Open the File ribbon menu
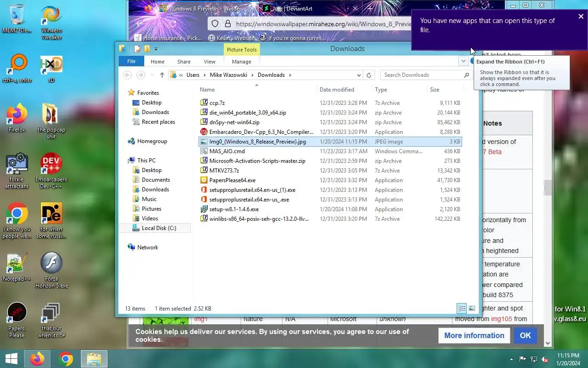The width and height of the screenshot is (588, 368). [131, 61]
